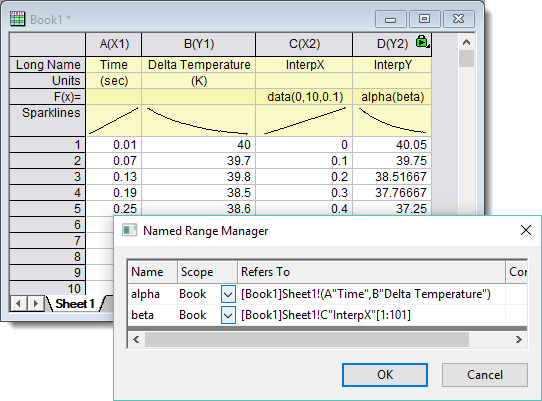Minimize the Book1 window
Screen dimensions: 542x401
click(x=391, y=19)
